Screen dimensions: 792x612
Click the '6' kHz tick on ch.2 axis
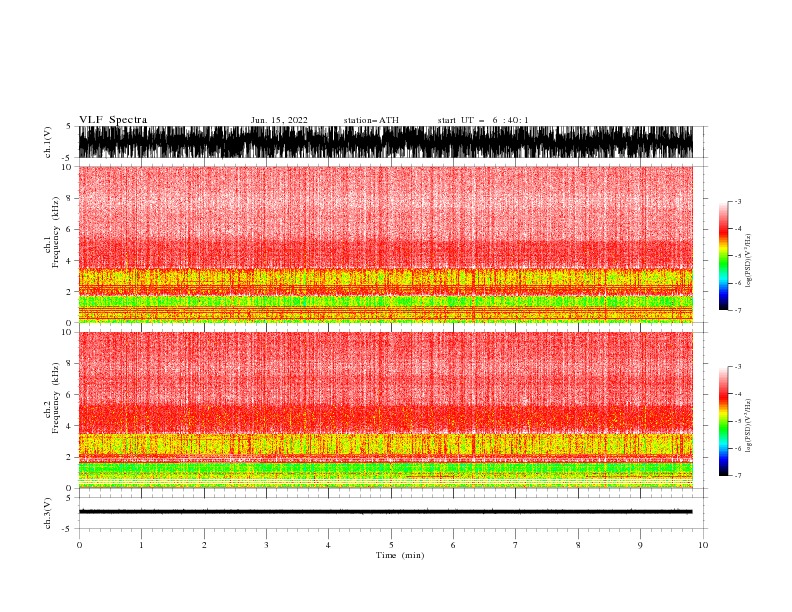point(69,394)
